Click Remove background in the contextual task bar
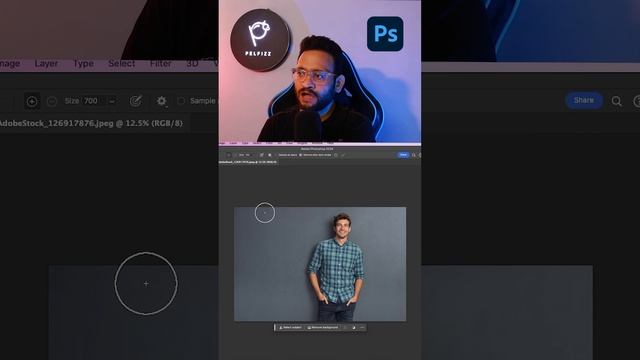640x360 pixels. 322,327
